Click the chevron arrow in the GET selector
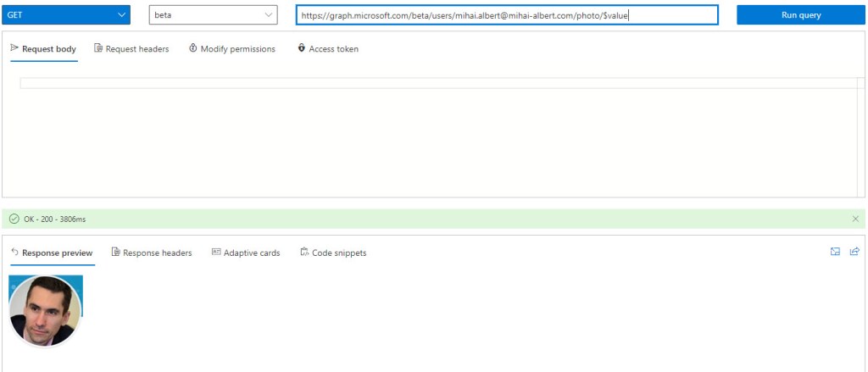 pos(122,15)
